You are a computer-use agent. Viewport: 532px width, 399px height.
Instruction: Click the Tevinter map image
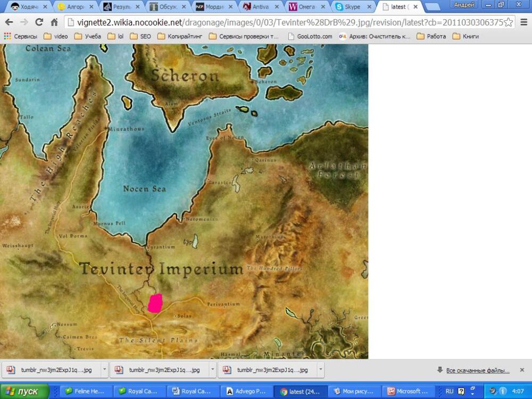coord(184,201)
